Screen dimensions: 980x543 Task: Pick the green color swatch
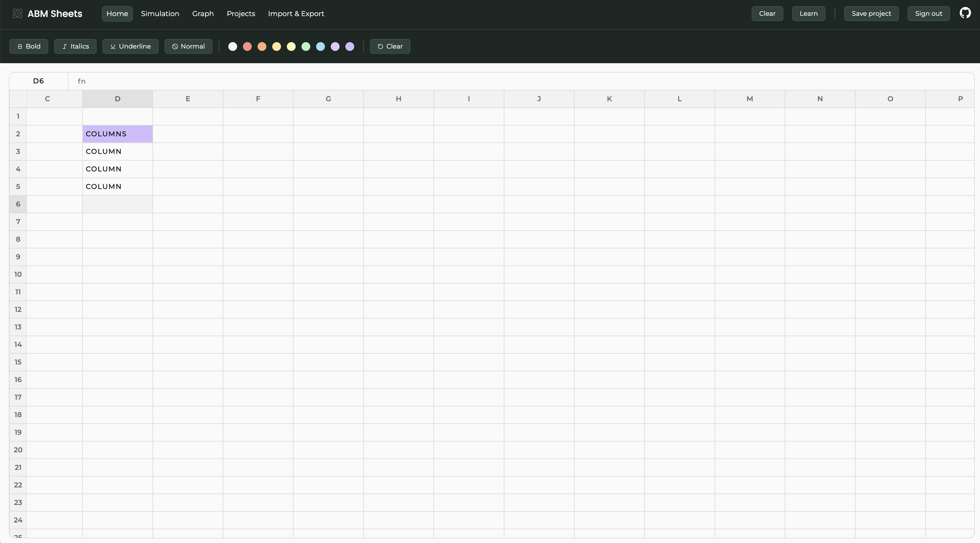(306, 47)
